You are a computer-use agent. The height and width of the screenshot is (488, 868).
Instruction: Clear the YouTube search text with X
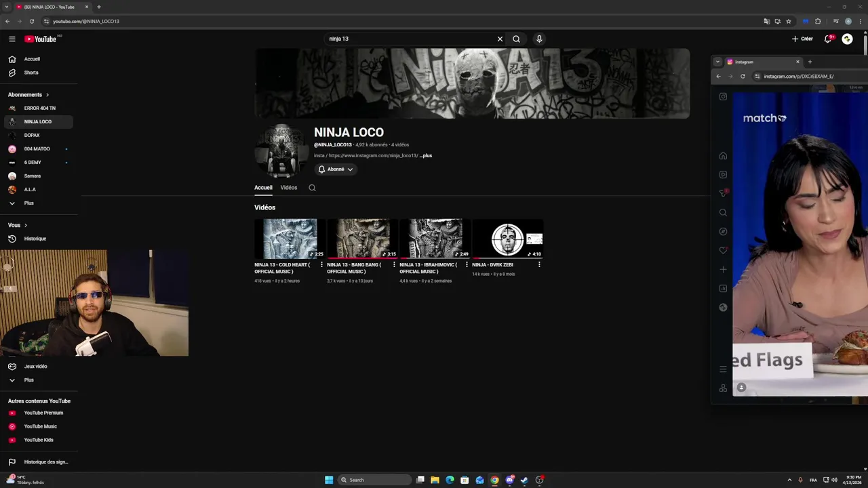pos(500,39)
